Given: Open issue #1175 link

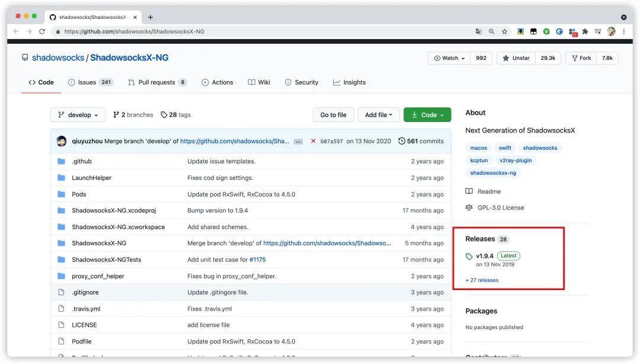Looking at the screenshot, I should point(258,260).
